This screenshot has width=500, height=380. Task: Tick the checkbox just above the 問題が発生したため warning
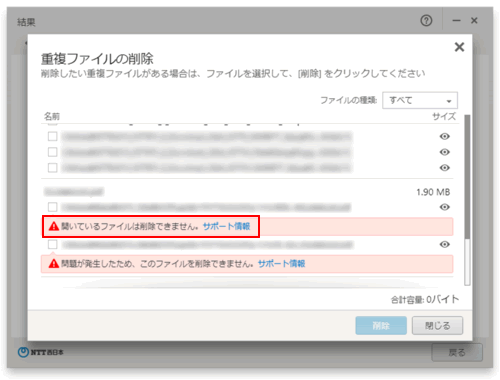pos(52,244)
